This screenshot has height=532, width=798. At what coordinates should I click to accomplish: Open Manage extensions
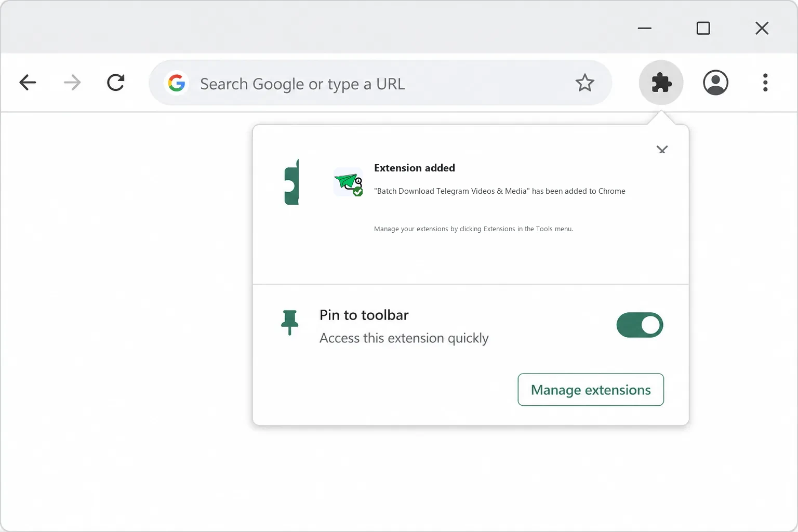[591, 390]
